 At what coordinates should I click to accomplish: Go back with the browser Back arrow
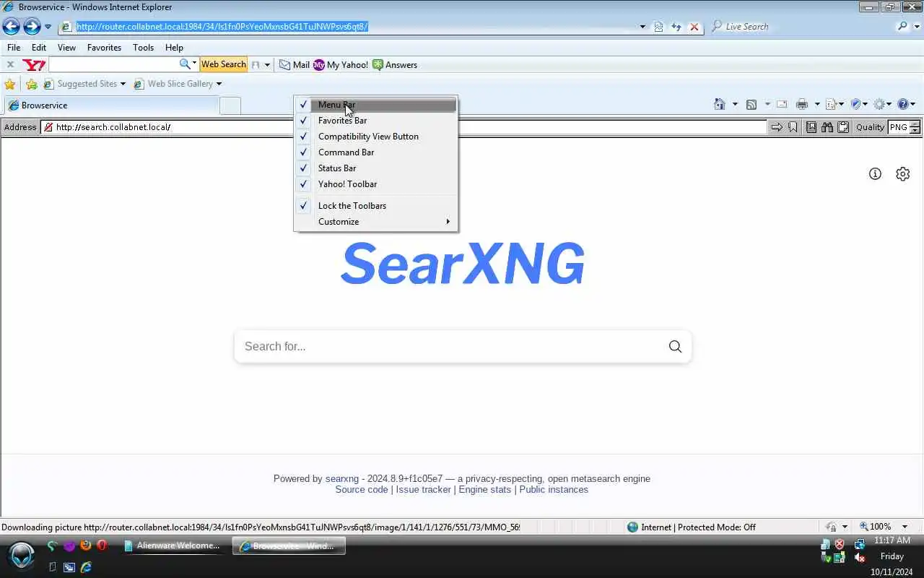click(x=11, y=27)
